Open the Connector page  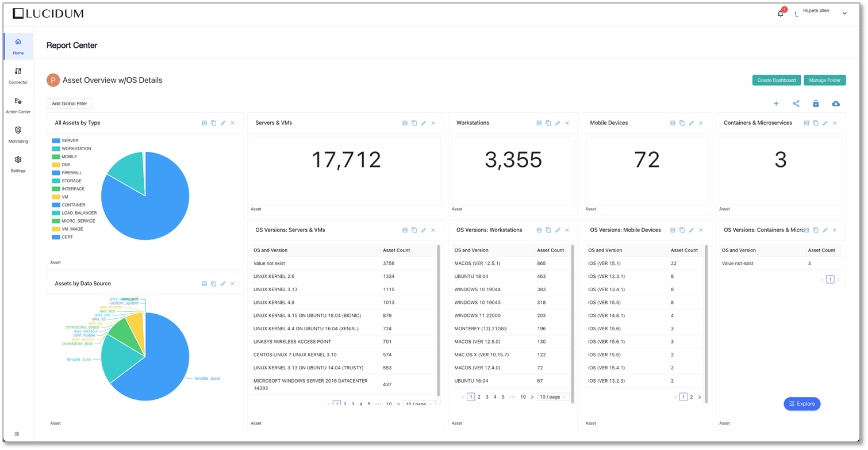coord(18,75)
